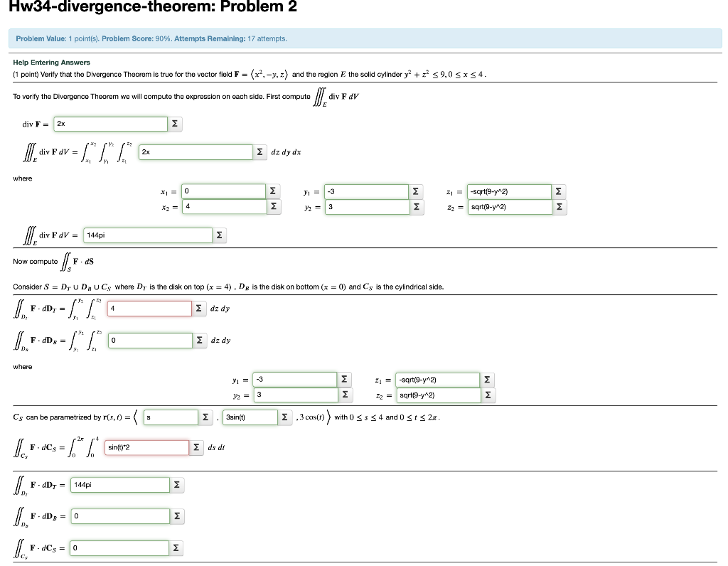Click the Σ icon beside the bottom F·dDв result 0
Viewport: 728px width, 566px height.
pos(176,516)
